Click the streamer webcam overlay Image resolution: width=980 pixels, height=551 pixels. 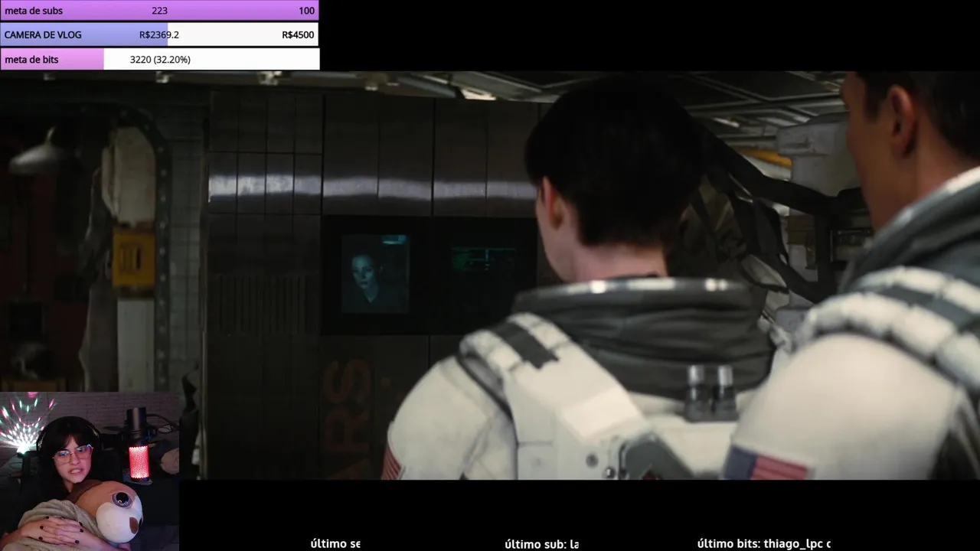pyautogui.click(x=90, y=471)
